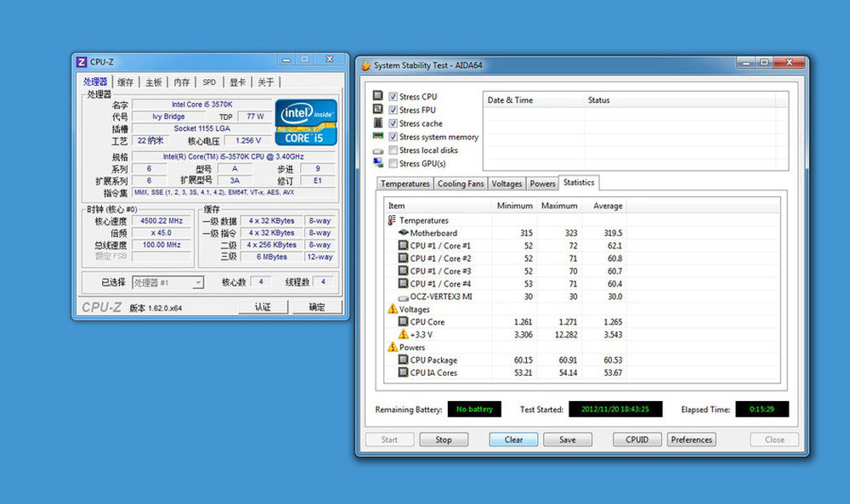The image size is (850, 504).
Task: Click the No battery status field
Action: [x=474, y=409]
